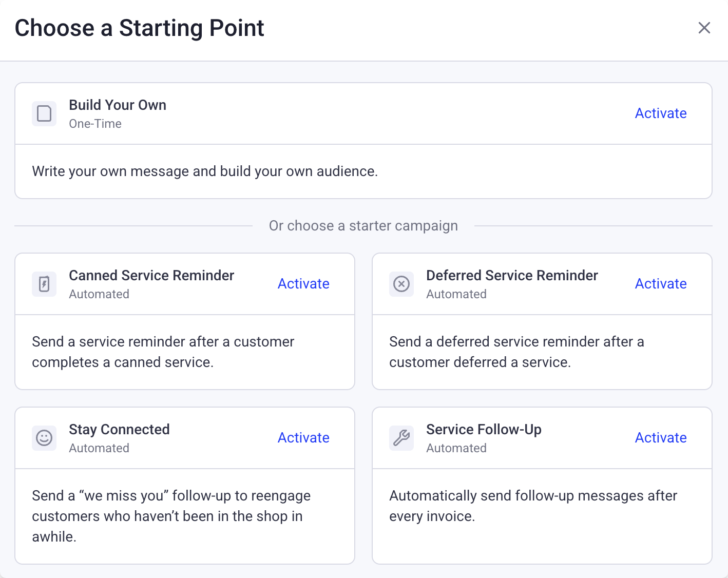Select the Deferred Service Reminder title
The image size is (728, 578).
[512, 276]
